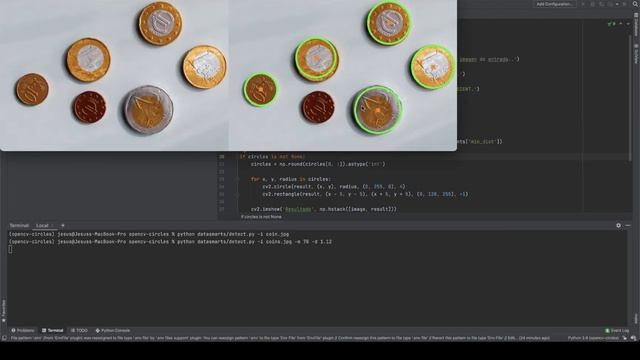The height and width of the screenshot is (360, 640).
Task: Click the 'if circles is not None' breadcrumb
Action: [x=261, y=217]
